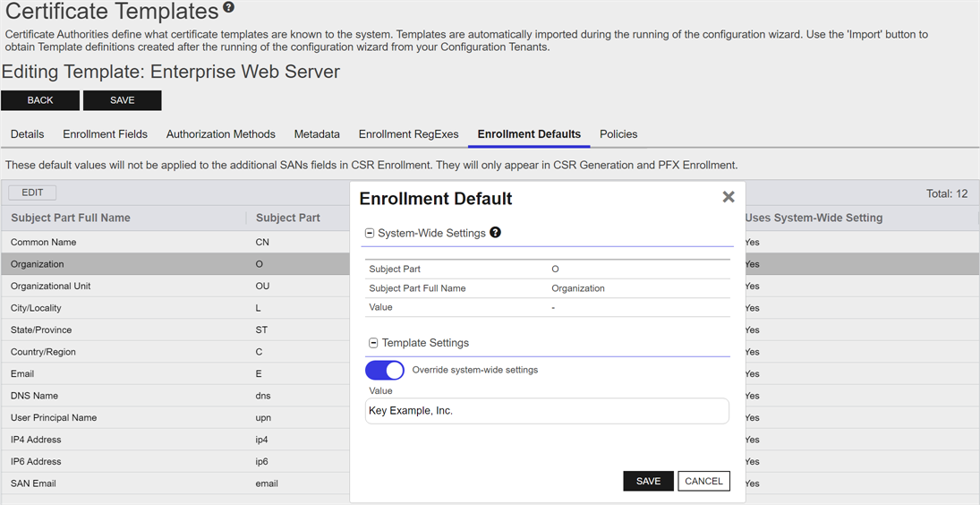Click the EDIT button above the grid
The image size is (980, 505).
(x=32, y=193)
